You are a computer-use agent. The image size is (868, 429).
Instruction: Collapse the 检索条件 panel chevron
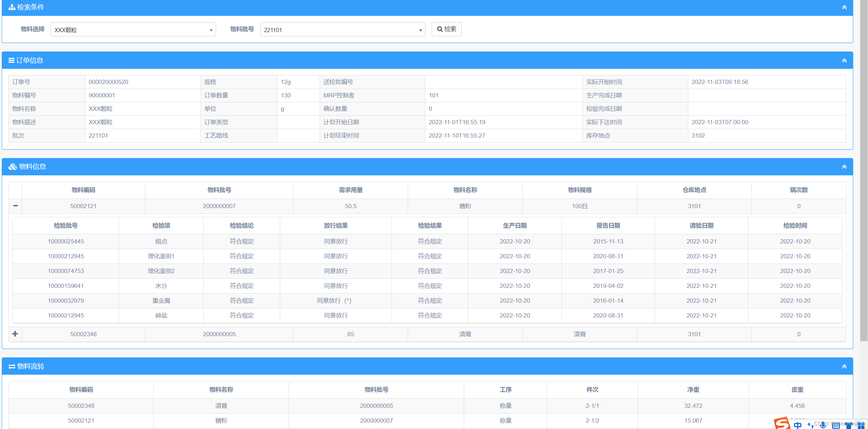[844, 7]
